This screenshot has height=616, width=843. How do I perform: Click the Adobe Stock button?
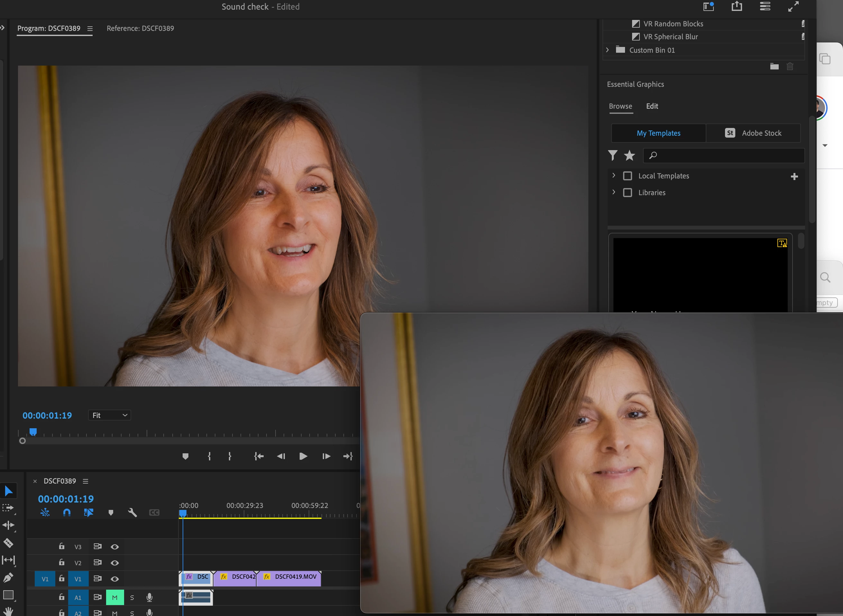click(753, 133)
